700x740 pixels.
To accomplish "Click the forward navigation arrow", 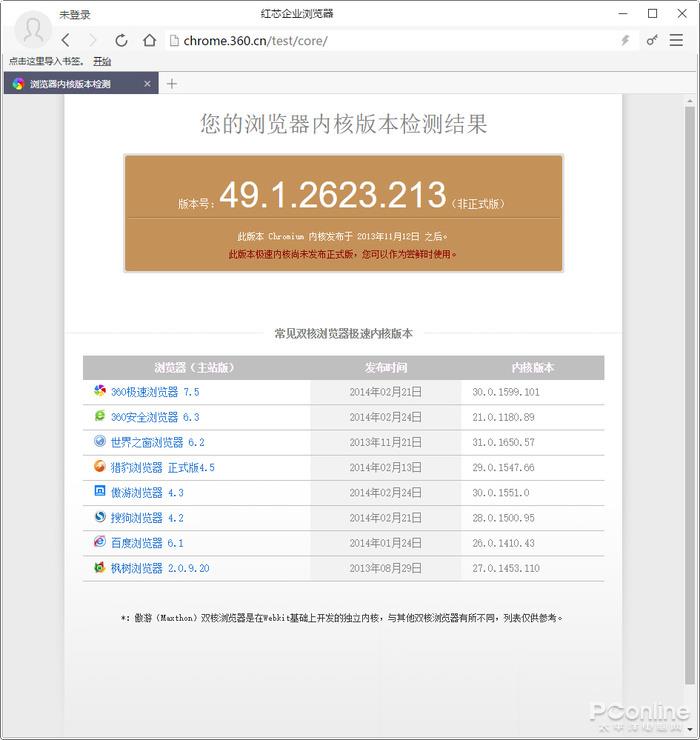I will 93,40.
